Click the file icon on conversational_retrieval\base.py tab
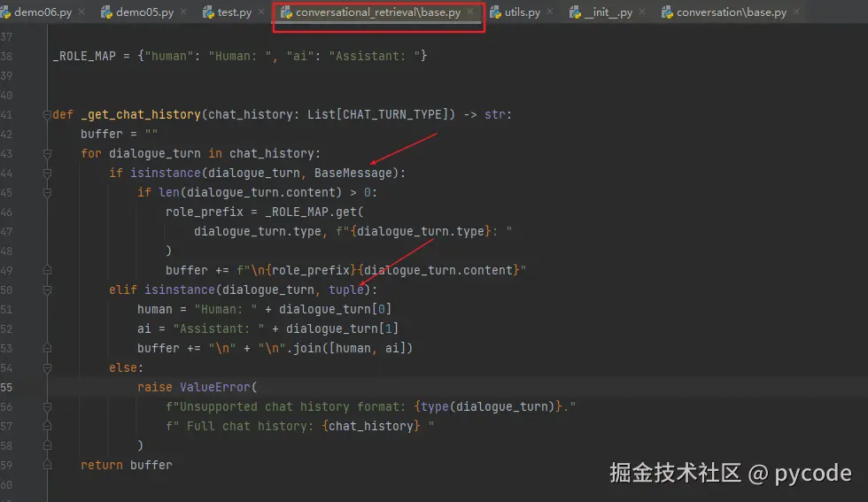868x502 pixels. 286,12
